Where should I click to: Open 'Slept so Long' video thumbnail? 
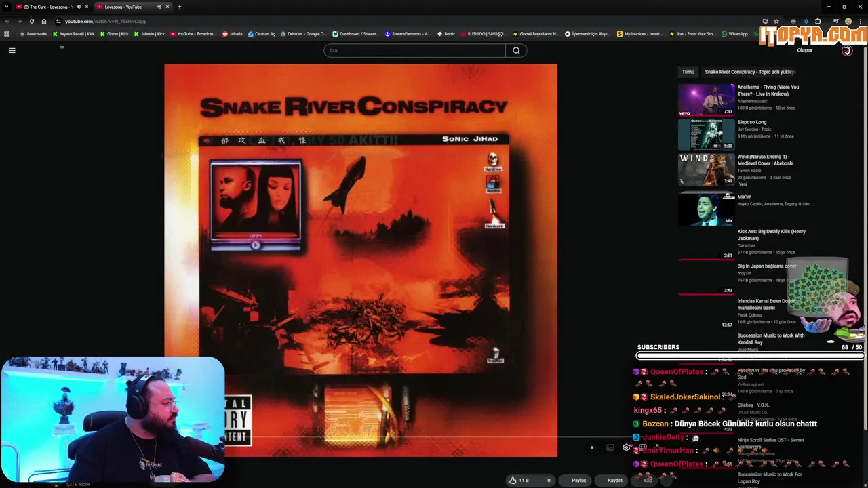707,134
